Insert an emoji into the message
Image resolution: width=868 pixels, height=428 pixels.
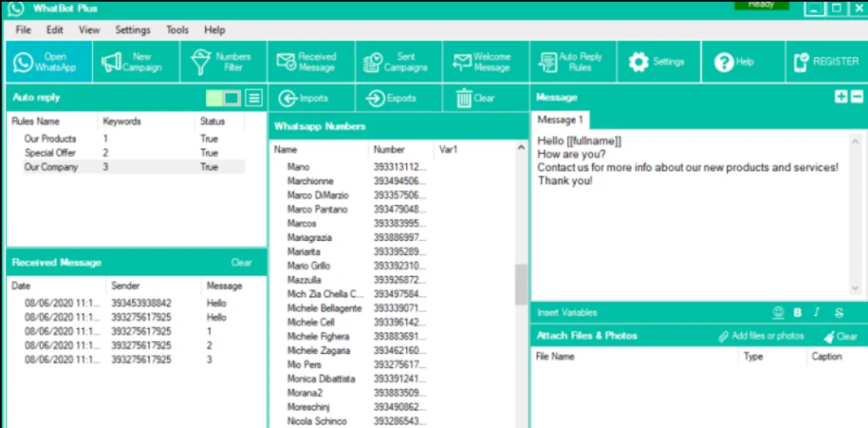(x=779, y=313)
